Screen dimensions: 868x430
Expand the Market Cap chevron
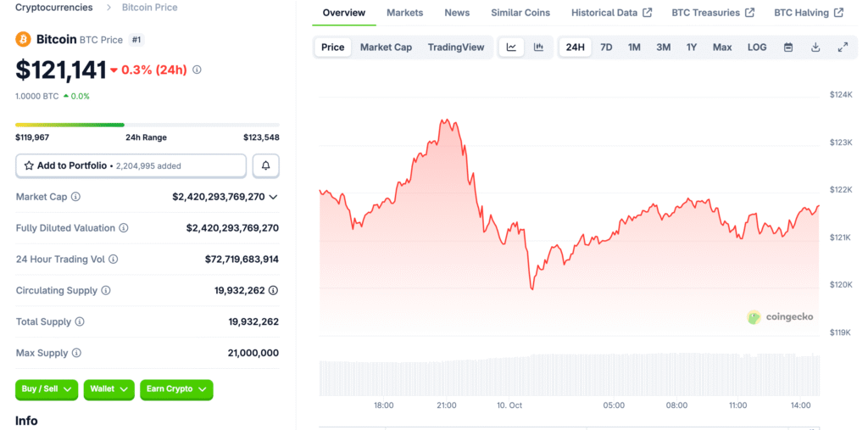(273, 197)
